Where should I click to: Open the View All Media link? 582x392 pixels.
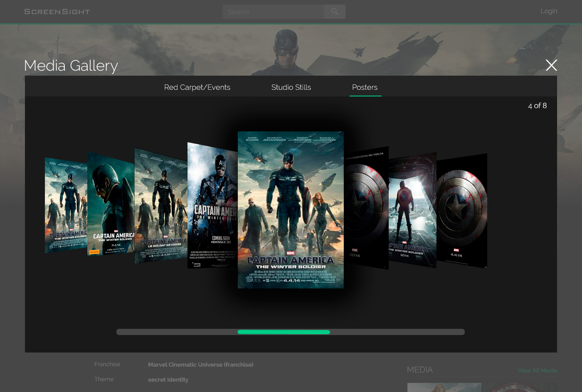pos(538,370)
